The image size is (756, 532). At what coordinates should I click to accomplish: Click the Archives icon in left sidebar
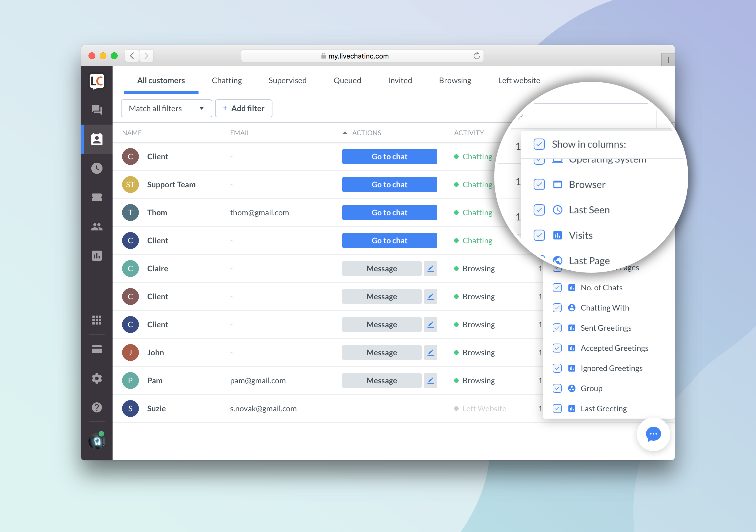97,168
